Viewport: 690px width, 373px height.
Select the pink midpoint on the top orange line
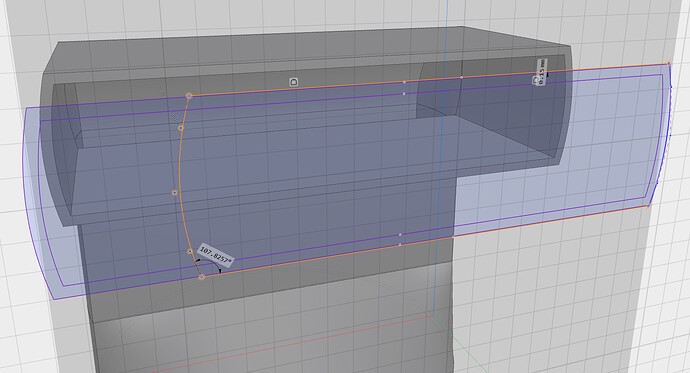pos(404,82)
